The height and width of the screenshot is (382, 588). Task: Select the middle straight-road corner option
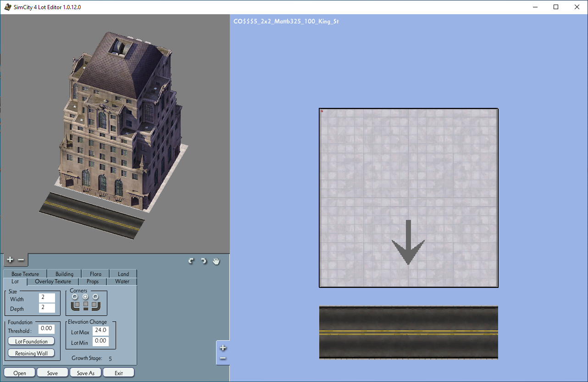(85, 297)
